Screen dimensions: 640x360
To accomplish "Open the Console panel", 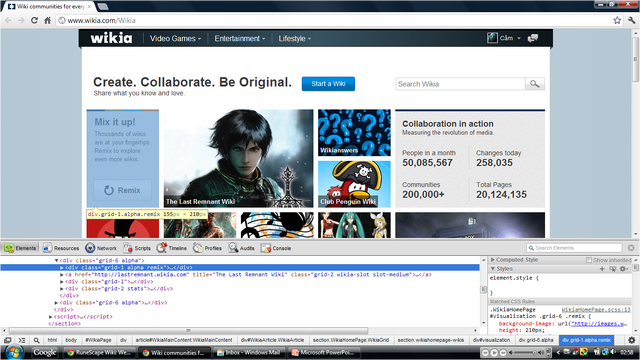I will pyautogui.click(x=276, y=248).
